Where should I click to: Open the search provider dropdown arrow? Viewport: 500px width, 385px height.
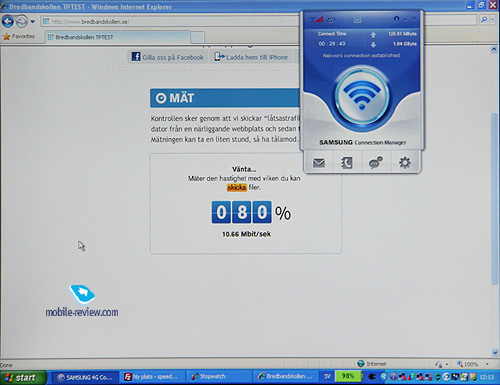[x=492, y=20]
